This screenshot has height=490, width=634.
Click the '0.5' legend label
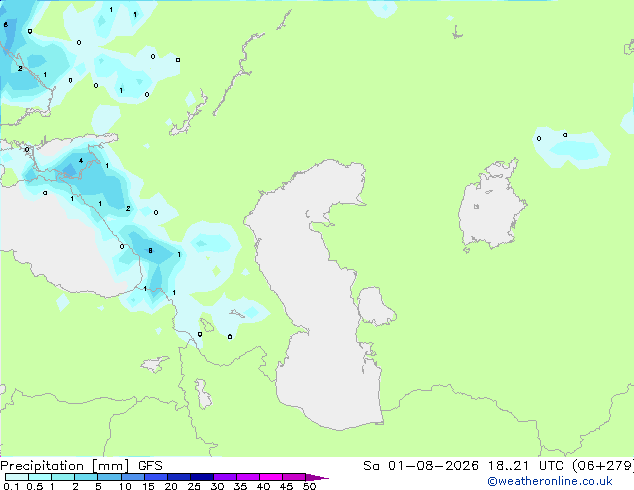pyautogui.click(x=35, y=486)
